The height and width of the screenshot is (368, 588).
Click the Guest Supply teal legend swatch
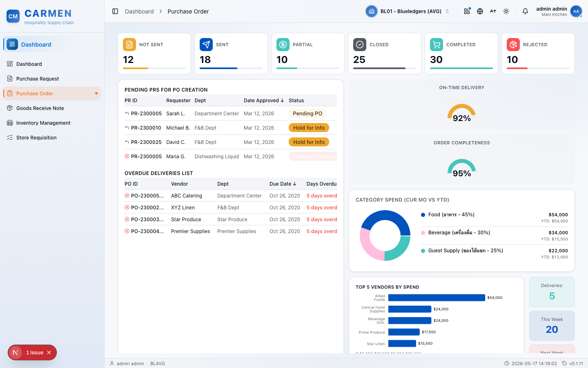point(423,251)
